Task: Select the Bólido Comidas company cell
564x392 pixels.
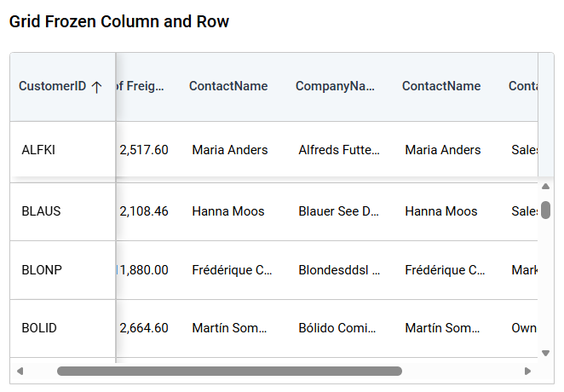Action: coord(339,328)
